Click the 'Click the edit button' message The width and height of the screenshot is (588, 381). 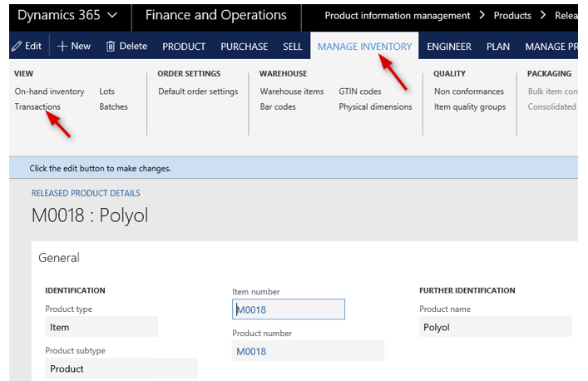(x=100, y=168)
